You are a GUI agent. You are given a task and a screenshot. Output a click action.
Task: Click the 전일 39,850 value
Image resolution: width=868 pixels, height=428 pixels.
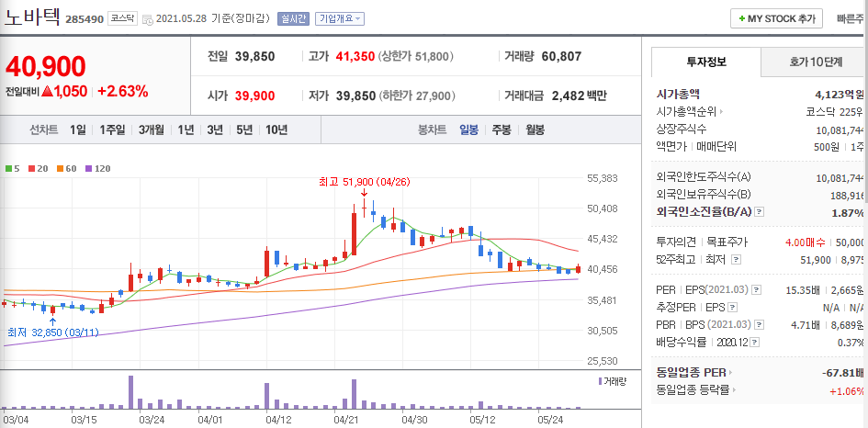click(x=254, y=56)
